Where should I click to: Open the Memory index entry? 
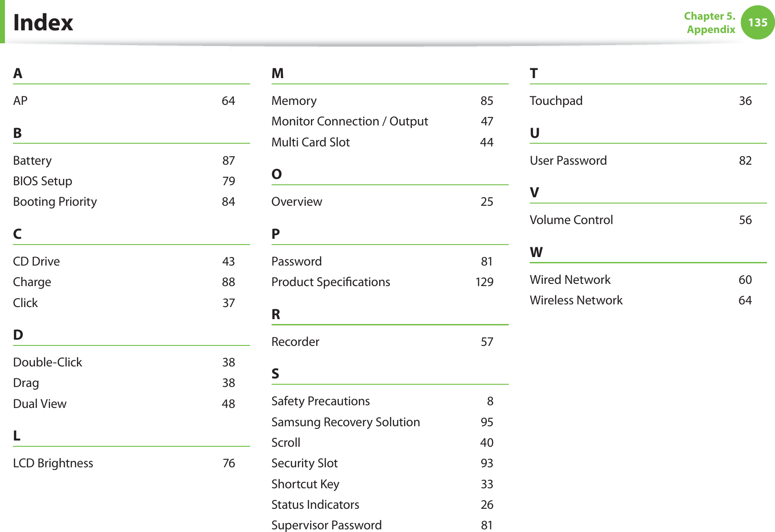click(x=294, y=101)
